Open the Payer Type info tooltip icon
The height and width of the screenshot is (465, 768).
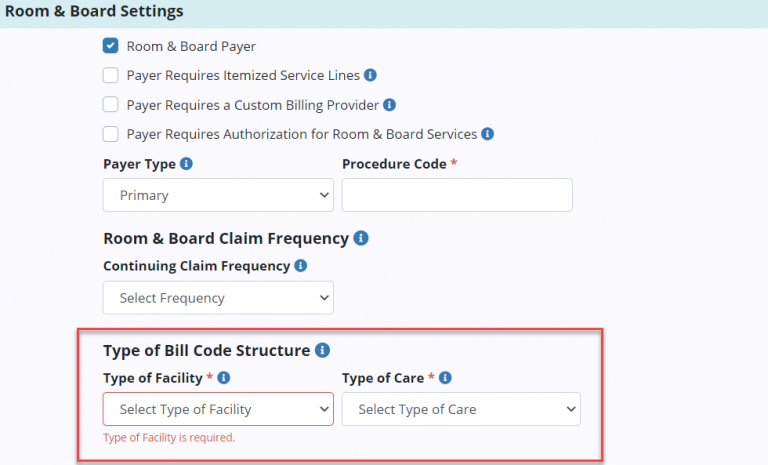point(186,164)
